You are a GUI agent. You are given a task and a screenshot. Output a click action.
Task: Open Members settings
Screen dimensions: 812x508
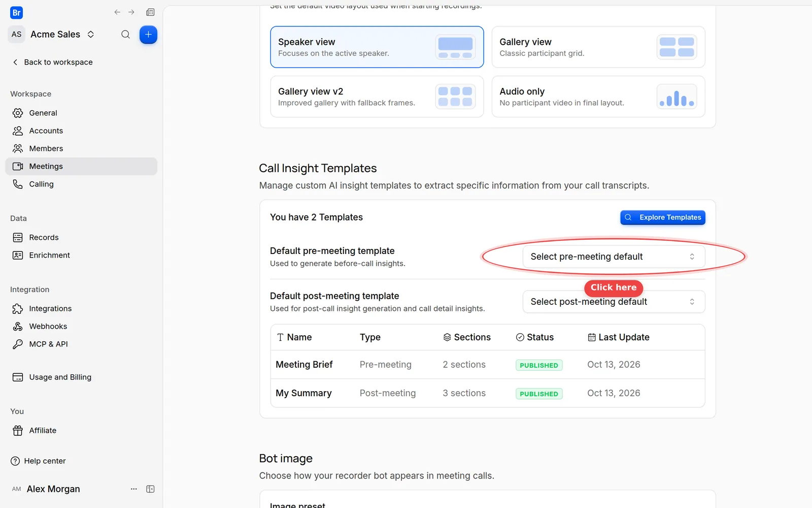pyautogui.click(x=81, y=148)
